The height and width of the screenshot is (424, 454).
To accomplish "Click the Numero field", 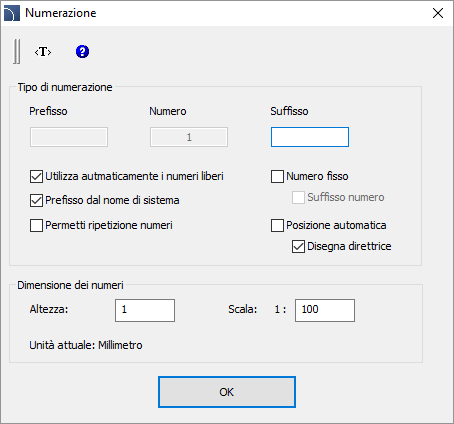I will [189, 137].
